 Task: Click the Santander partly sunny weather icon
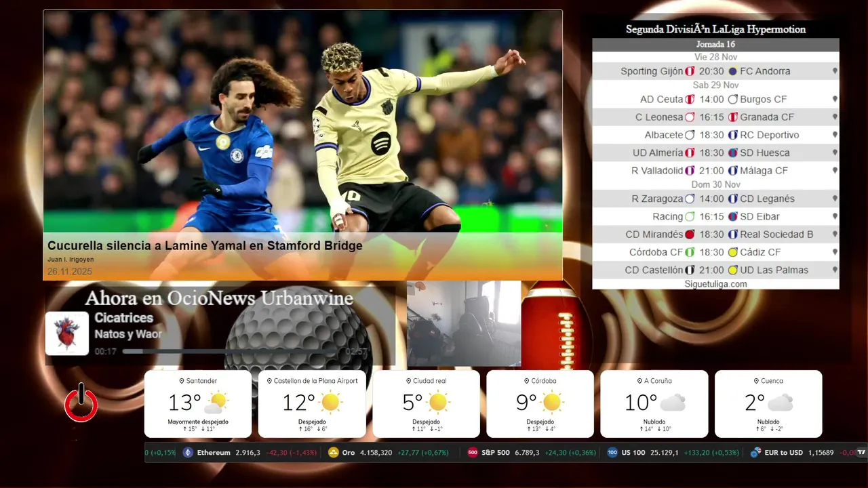click(x=216, y=403)
